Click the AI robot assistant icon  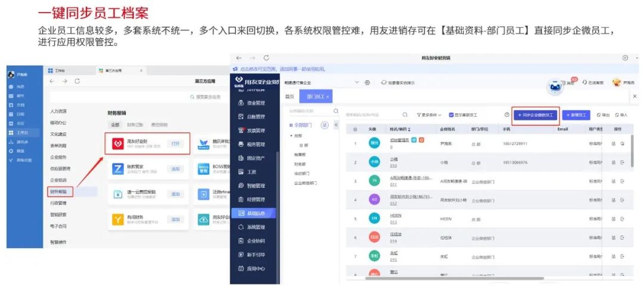(555, 86)
